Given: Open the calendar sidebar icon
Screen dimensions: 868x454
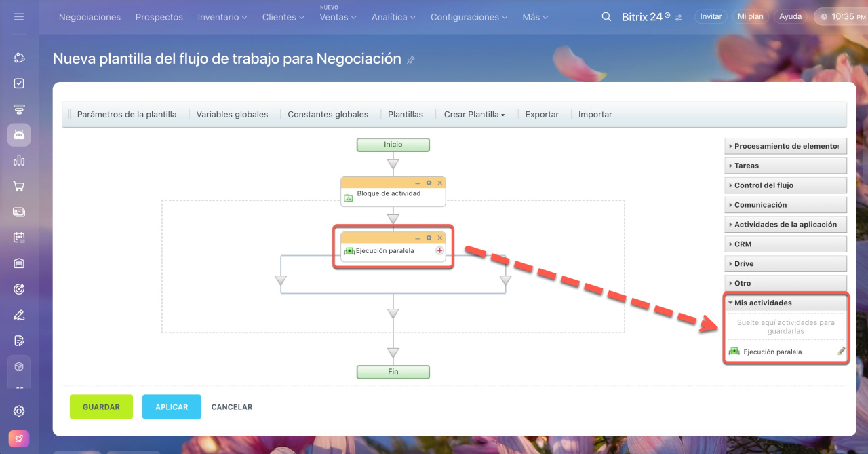Looking at the screenshot, I should (x=19, y=238).
